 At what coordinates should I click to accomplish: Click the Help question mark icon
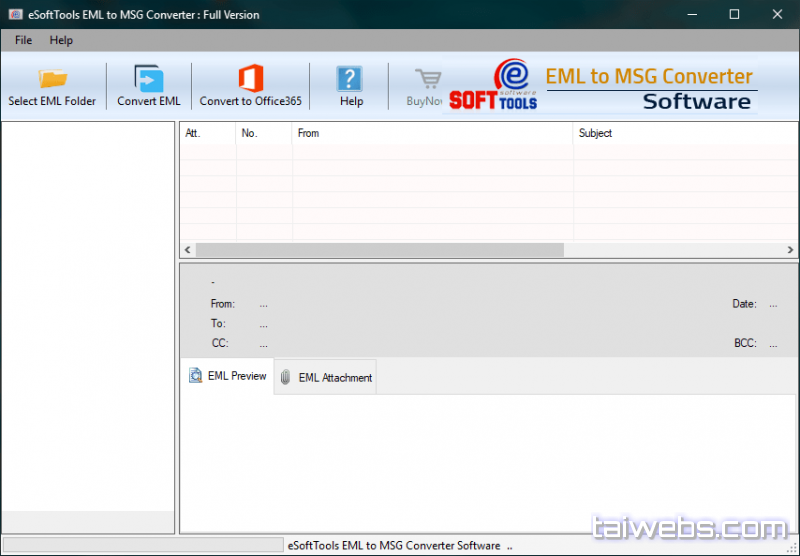click(350, 79)
